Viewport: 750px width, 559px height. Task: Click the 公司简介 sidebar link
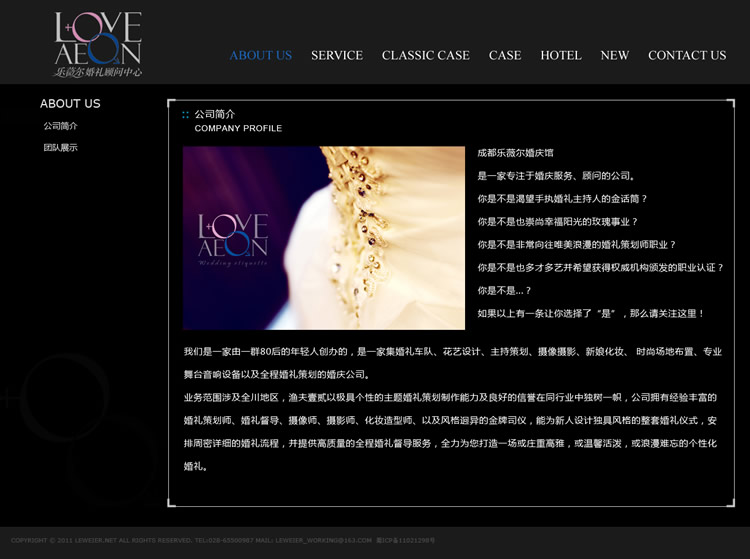60,126
